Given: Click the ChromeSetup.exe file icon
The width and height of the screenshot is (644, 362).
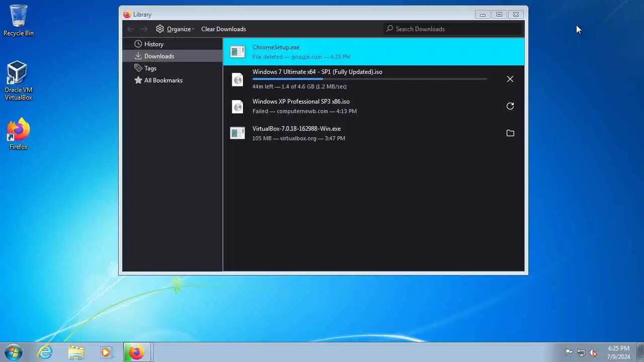Looking at the screenshot, I should (x=237, y=51).
